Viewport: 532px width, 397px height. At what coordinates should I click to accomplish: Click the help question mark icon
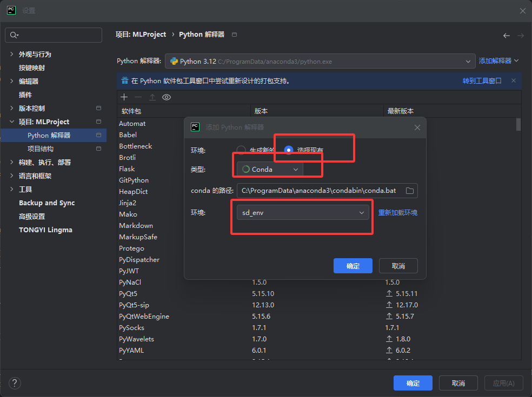tap(15, 383)
